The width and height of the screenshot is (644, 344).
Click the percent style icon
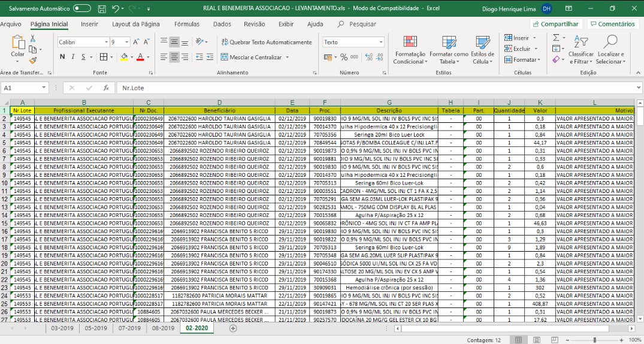pos(344,57)
